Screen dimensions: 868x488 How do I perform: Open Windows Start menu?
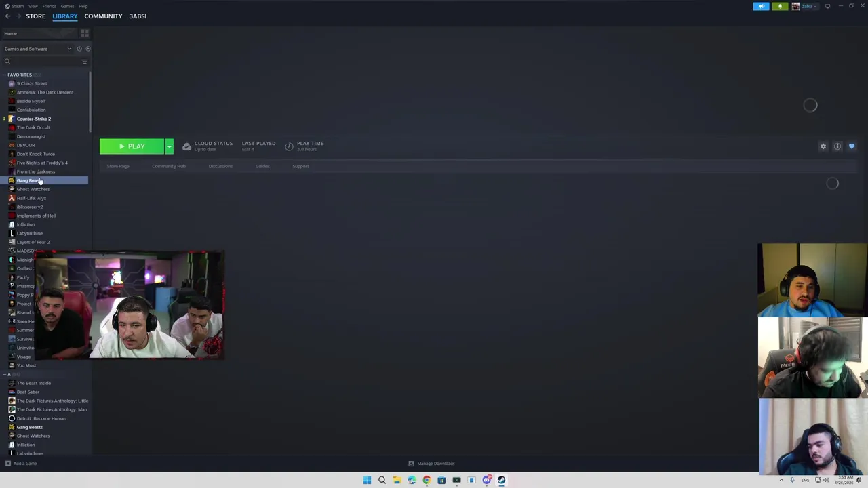pyautogui.click(x=367, y=480)
